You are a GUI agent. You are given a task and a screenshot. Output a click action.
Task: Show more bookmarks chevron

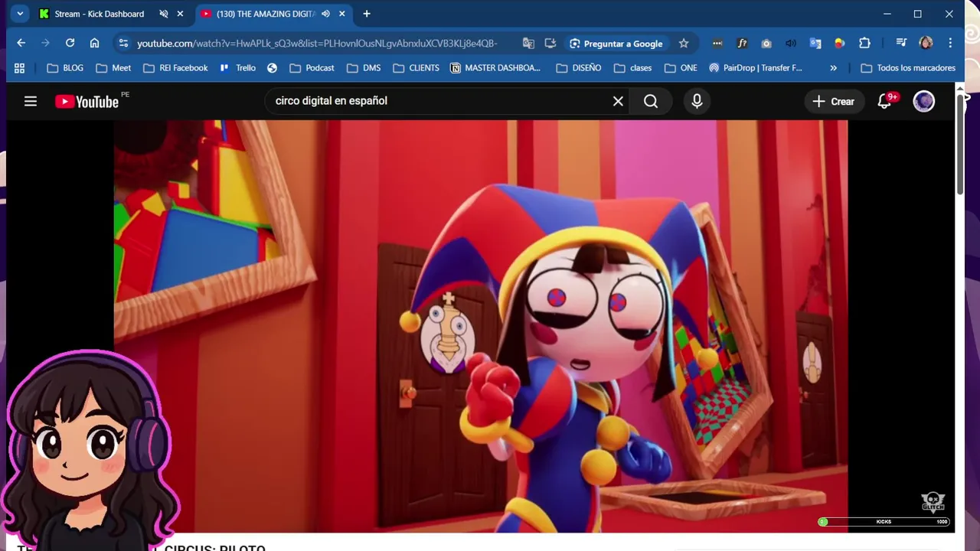(833, 68)
